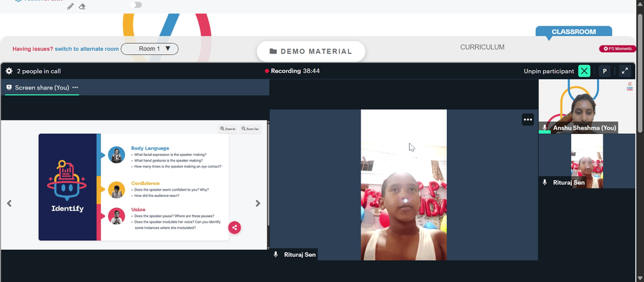Click switch to alternate room link
The height and width of the screenshot is (282, 644).
pyautogui.click(x=87, y=49)
